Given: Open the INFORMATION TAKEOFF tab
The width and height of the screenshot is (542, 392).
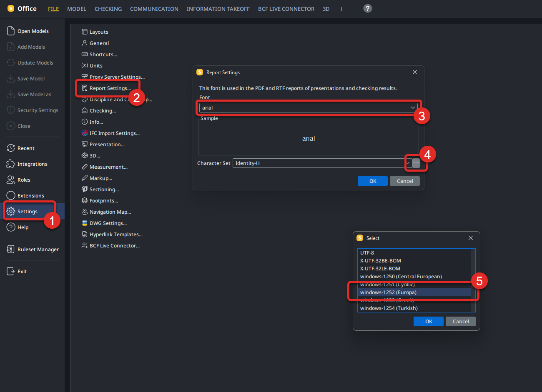Looking at the screenshot, I should point(218,9).
